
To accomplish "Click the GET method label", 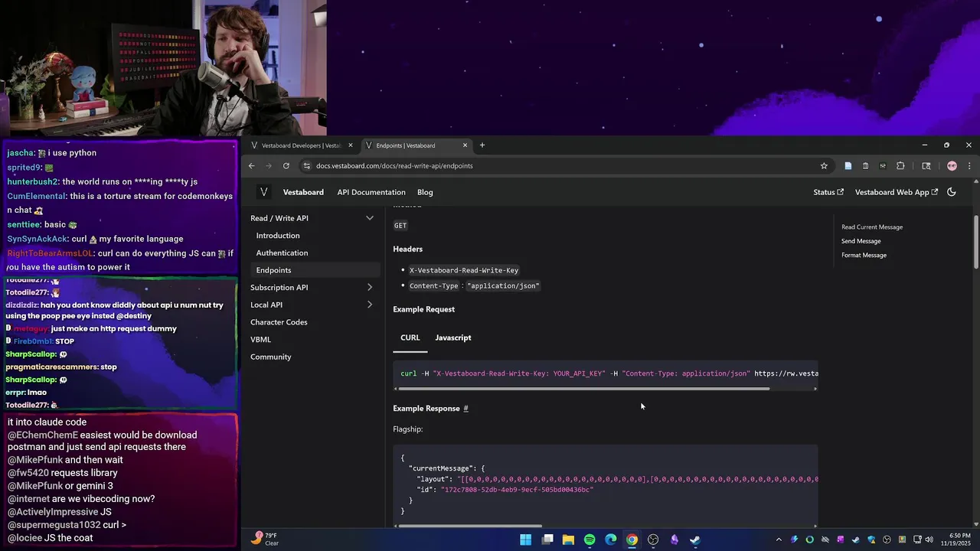I will click(x=400, y=225).
